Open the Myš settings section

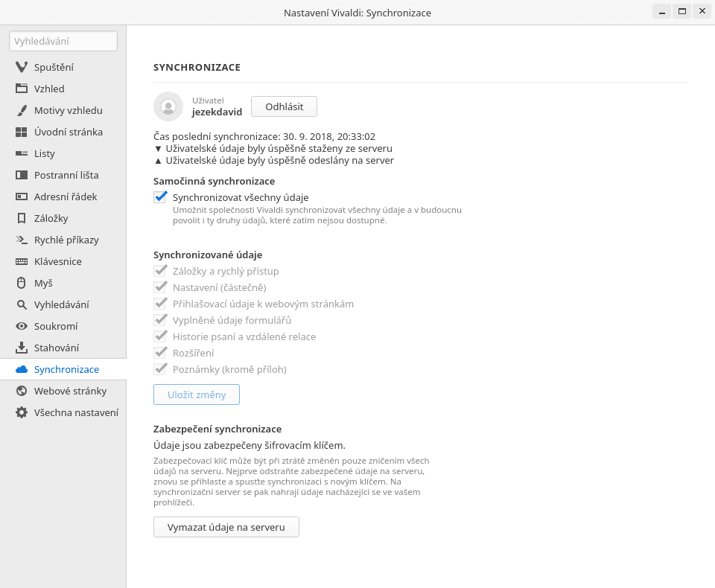[x=63, y=283]
